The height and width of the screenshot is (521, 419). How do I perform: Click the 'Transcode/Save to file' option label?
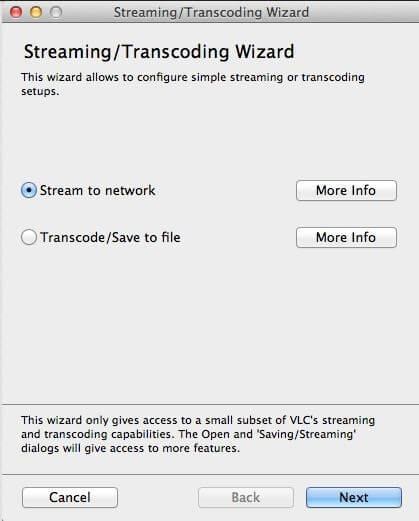click(110, 237)
